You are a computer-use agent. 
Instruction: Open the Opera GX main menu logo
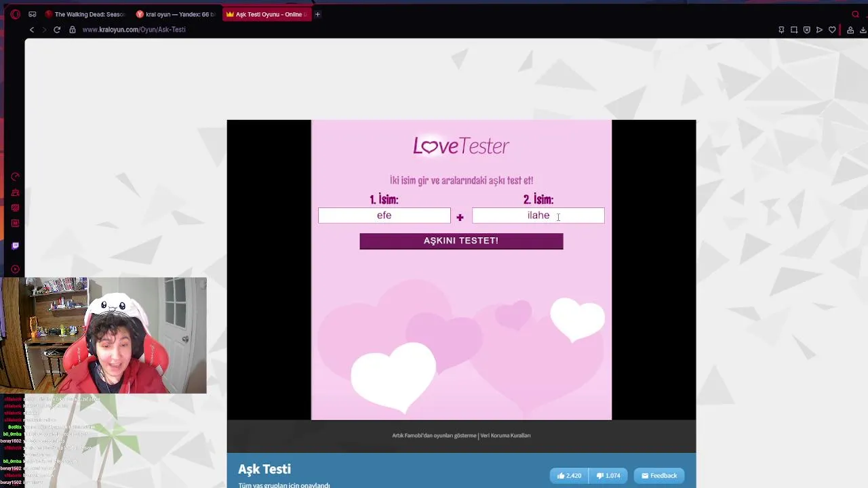[x=15, y=14]
